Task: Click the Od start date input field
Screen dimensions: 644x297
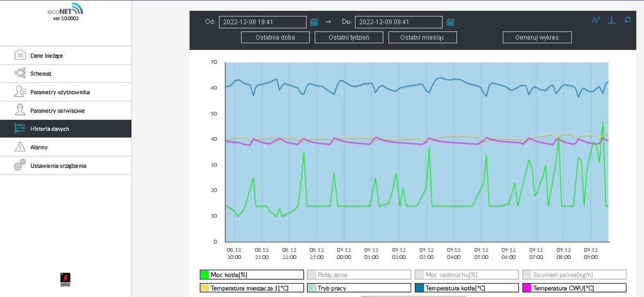Action: click(x=262, y=22)
